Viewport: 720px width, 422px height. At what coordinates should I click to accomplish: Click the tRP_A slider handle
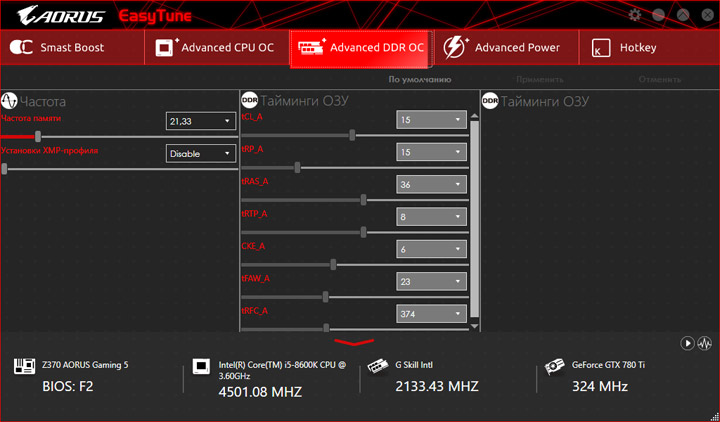tap(298, 167)
